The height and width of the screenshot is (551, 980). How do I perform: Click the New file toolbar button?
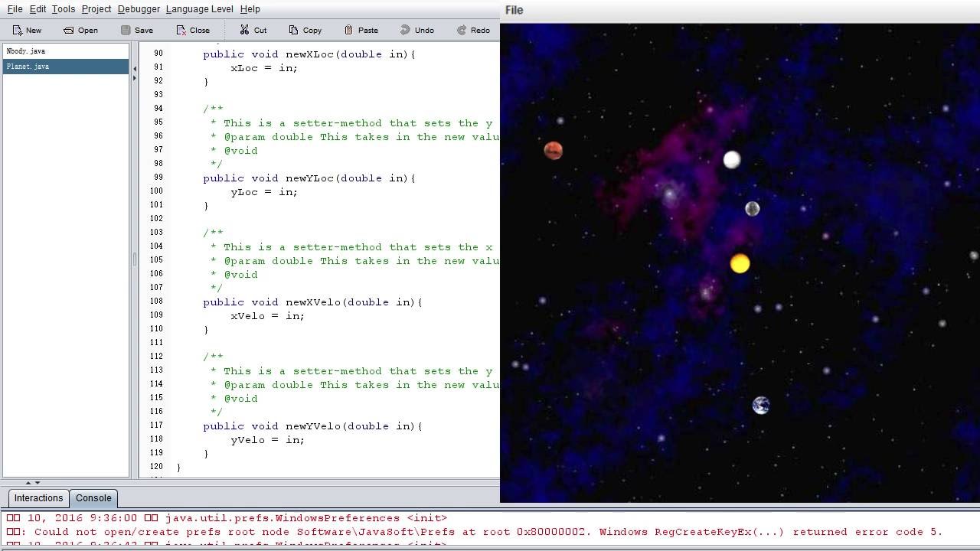28,30
